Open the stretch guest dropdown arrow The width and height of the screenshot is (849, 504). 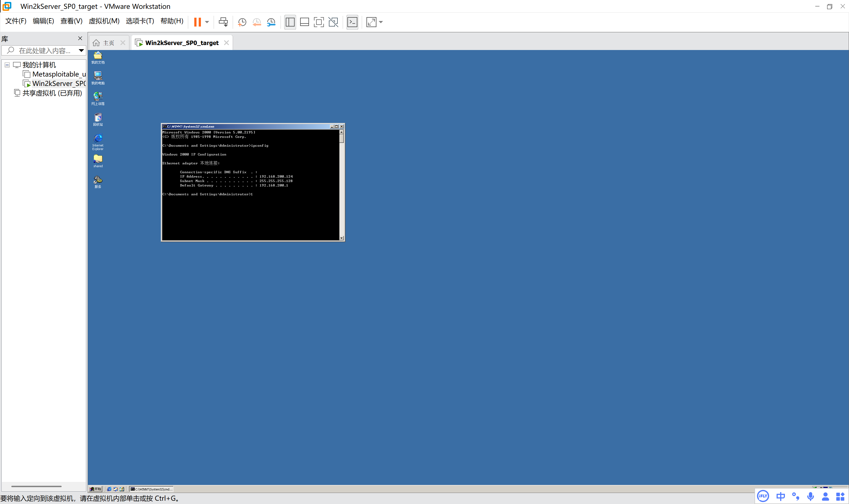pos(381,22)
